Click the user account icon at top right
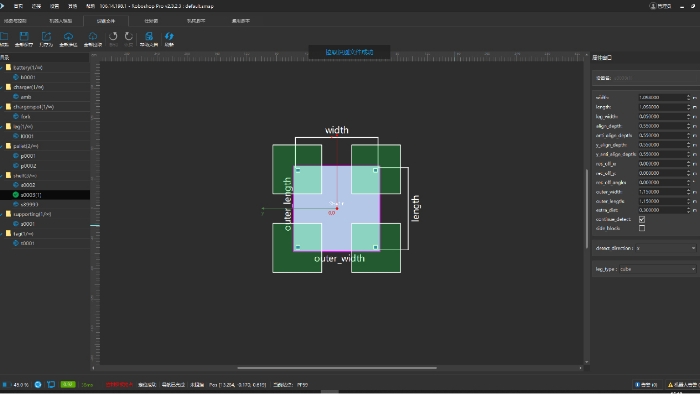Screen dimensions: 700x394 coord(653,6)
